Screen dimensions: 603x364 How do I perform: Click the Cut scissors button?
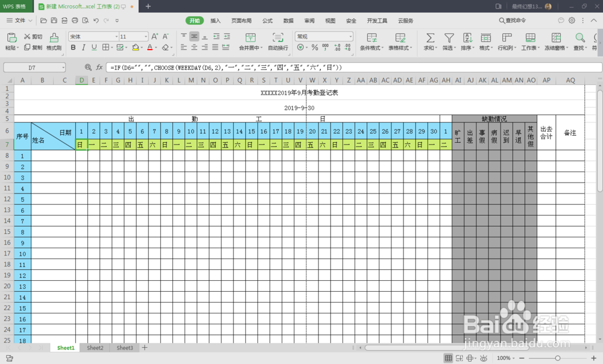(33, 37)
